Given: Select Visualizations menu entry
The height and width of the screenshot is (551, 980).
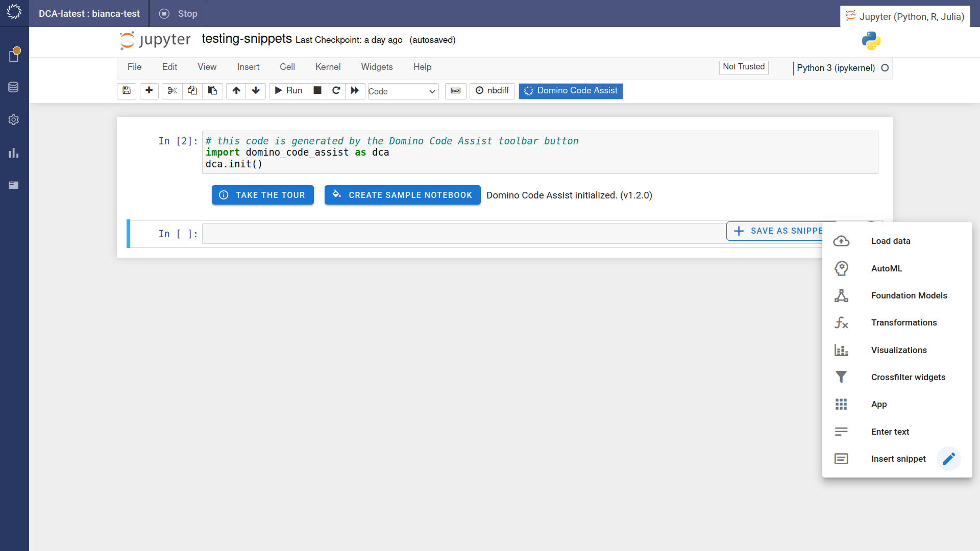Looking at the screenshot, I should click(897, 350).
